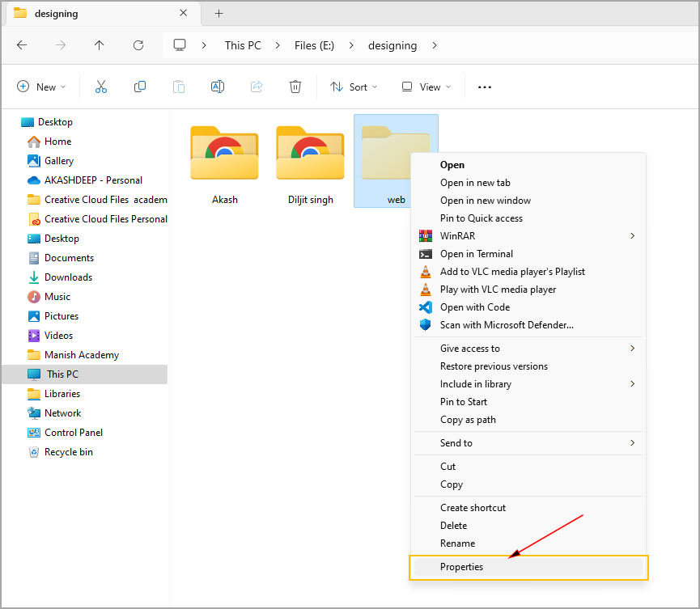The image size is (700, 609).
Task: Click the Back navigation arrow
Action: click(x=22, y=45)
